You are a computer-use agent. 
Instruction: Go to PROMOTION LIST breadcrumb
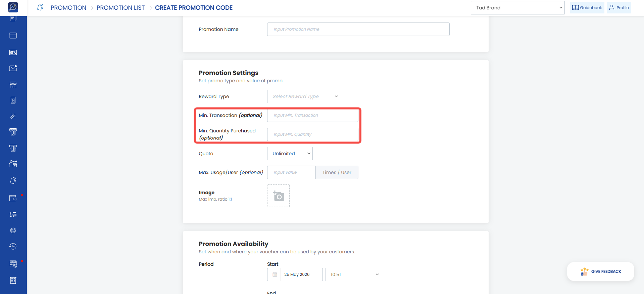tap(120, 8)
